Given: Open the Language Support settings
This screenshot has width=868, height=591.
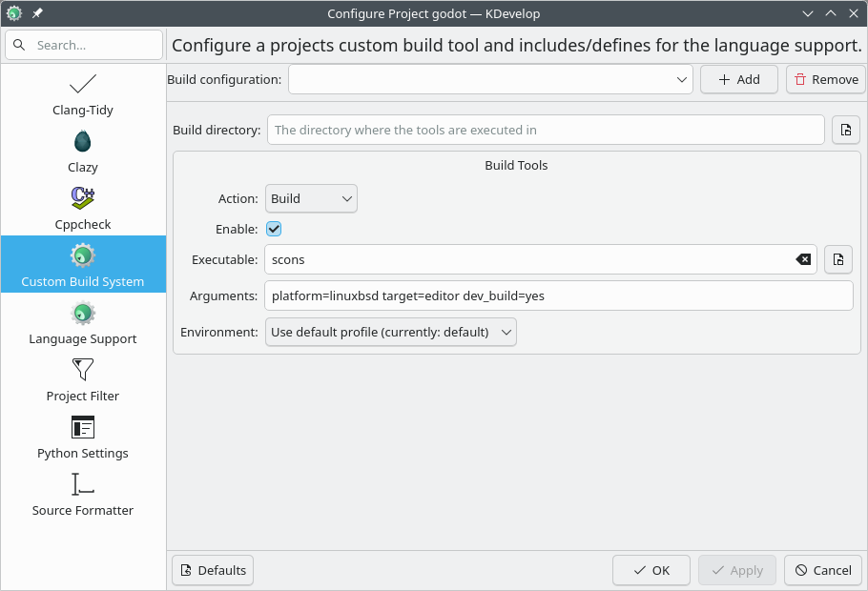Looking at the screenshot, I should click(x=82, y=319).
